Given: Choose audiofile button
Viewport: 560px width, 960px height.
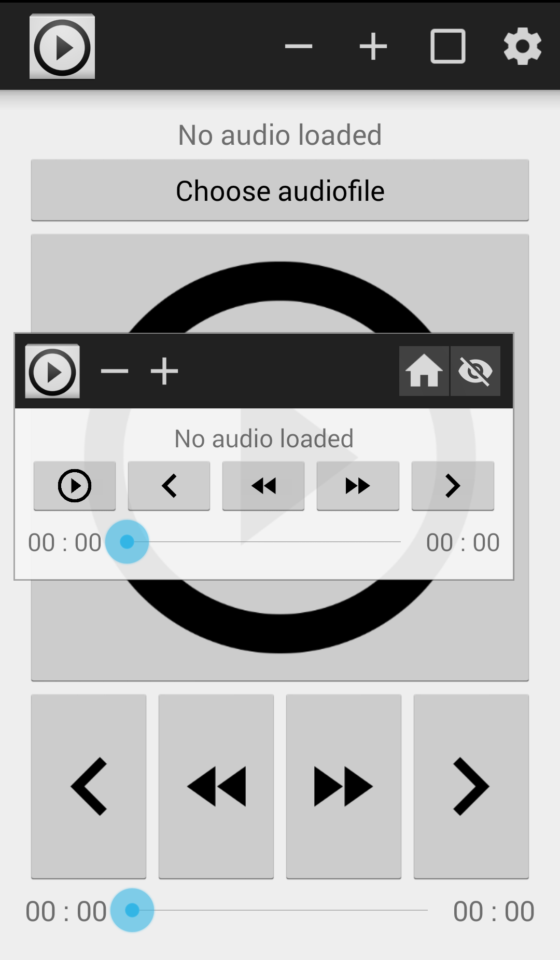Looking at the screenshot, I should click(280, 190).
